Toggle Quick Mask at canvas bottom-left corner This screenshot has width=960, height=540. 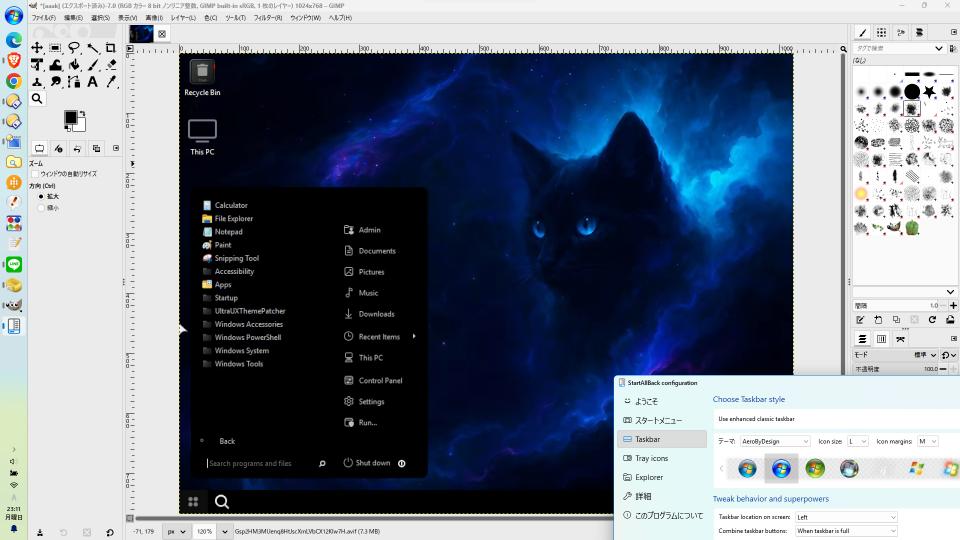coord(130,518)
